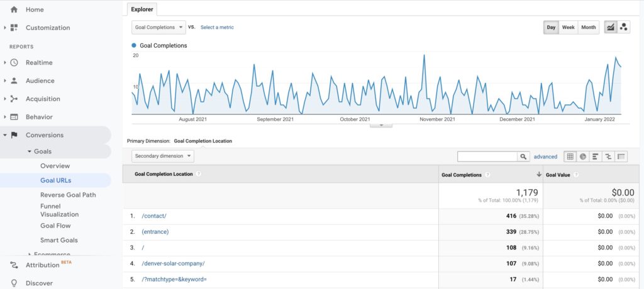
Task: Open the /?matchtype=&keyword= link
Action: coord(174,279)
